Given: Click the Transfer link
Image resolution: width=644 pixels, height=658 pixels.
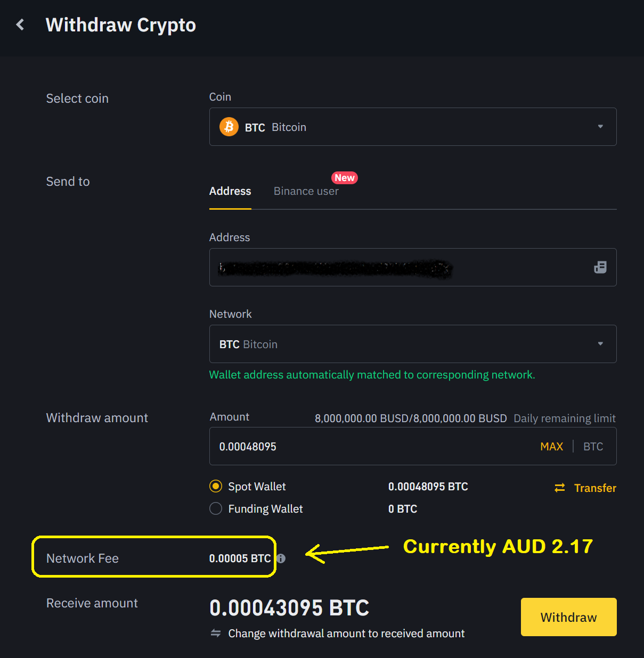Looking at the screenshot, I should 595,488.
